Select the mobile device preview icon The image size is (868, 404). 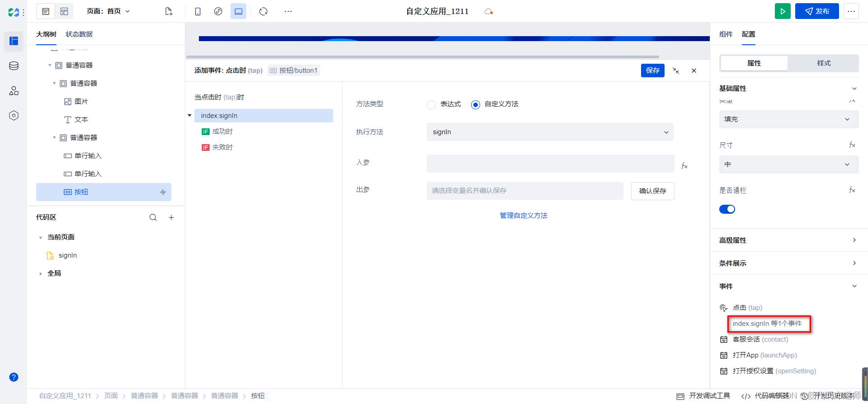click(x=198, y=11)
